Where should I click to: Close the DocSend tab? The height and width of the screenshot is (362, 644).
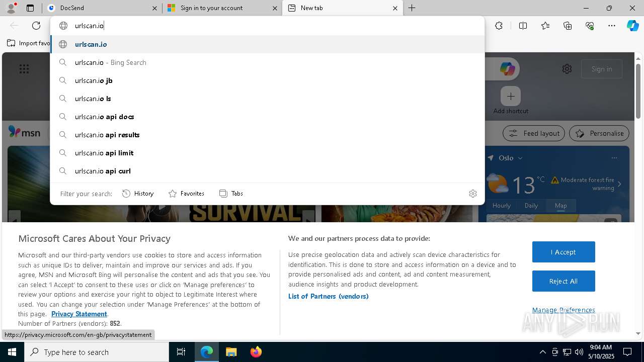(155, 8)
